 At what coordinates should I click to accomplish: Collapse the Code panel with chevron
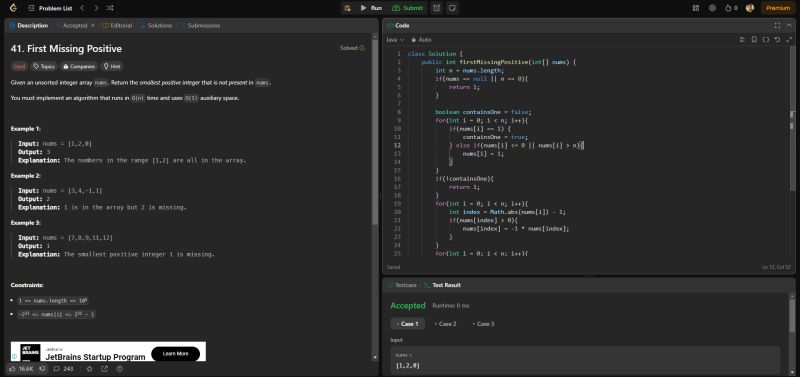(789, 26)
